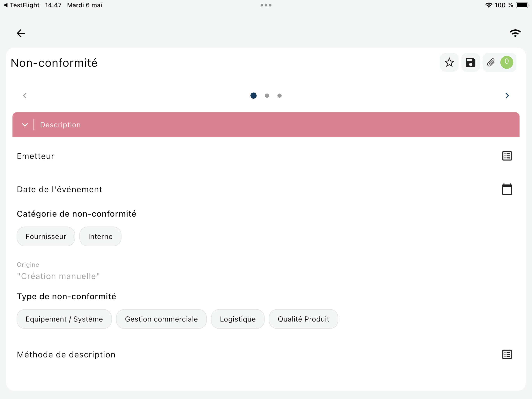Choose Qualité Produit type
Screen dimensions: 532x399
[303, 319]
